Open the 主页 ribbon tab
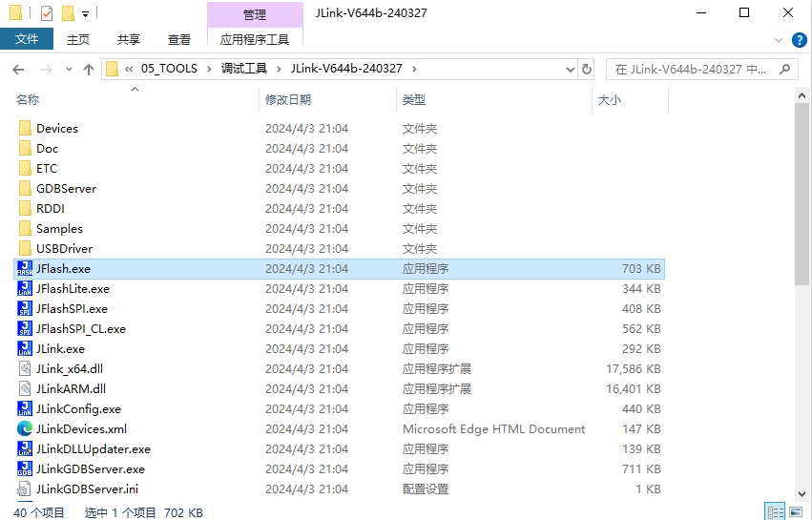 pyautogui.click(x=78, y=39)
